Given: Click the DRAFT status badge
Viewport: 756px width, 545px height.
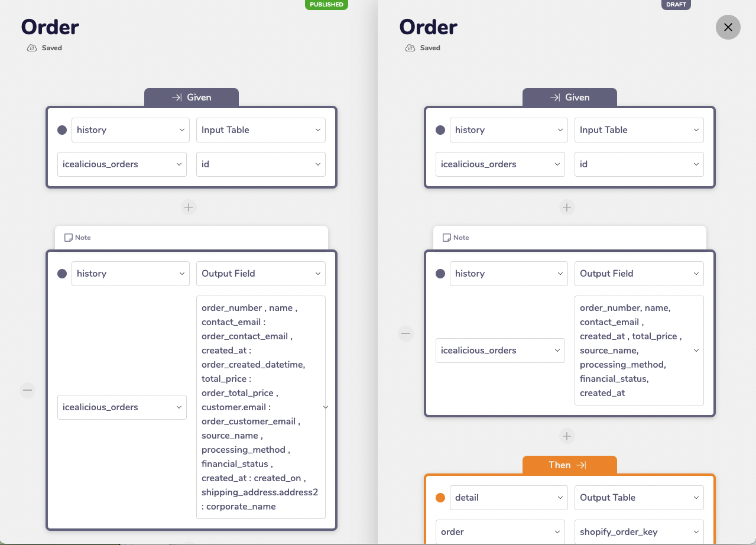Looking at the screenshot, I should (676, 5).
